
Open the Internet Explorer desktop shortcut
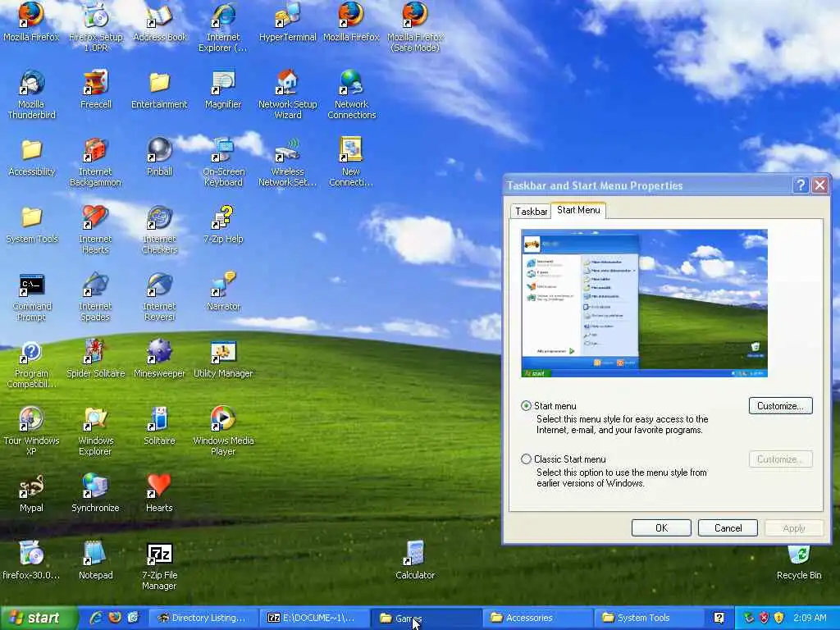pyautogui.click(x=223, y=25)
